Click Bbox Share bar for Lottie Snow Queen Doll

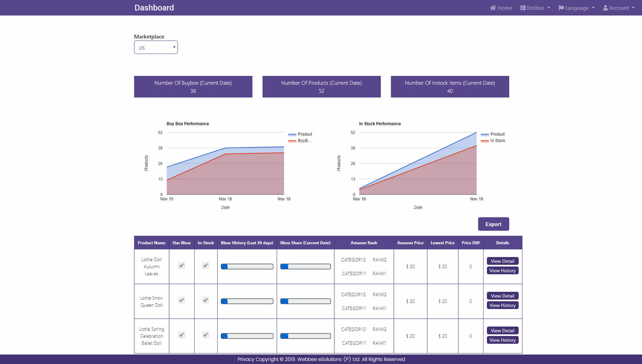point(305,301)
